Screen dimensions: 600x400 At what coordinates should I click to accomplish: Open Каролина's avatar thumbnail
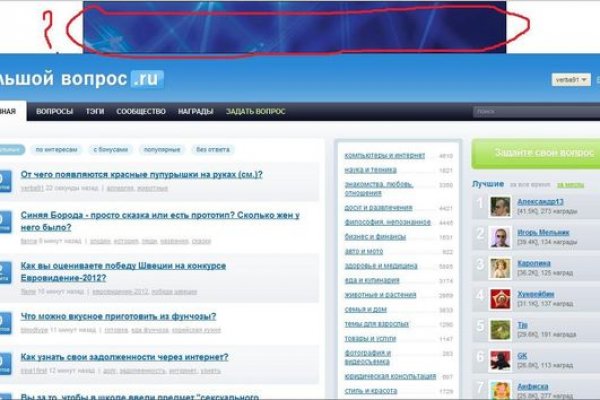(x=501, y=268)
